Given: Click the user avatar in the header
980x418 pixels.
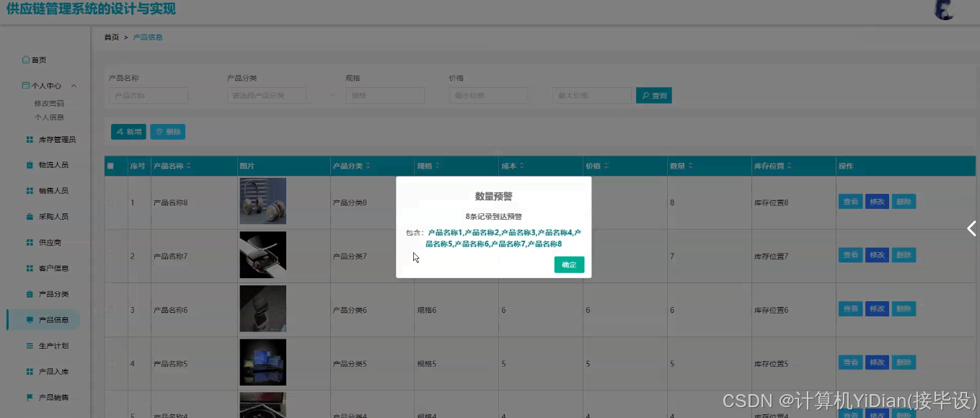Looking at the screenshot, I should click(x=944, y=9).
